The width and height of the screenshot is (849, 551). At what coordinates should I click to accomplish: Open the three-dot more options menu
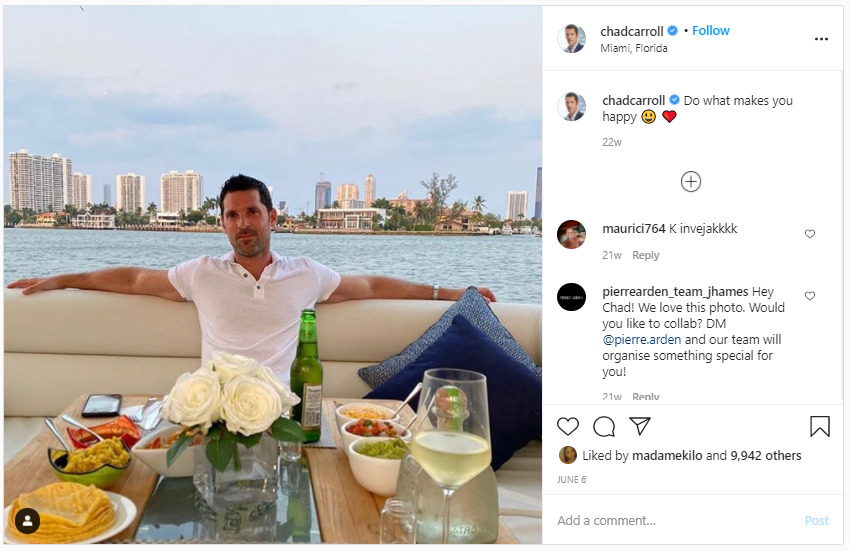(x=821, y=39)
